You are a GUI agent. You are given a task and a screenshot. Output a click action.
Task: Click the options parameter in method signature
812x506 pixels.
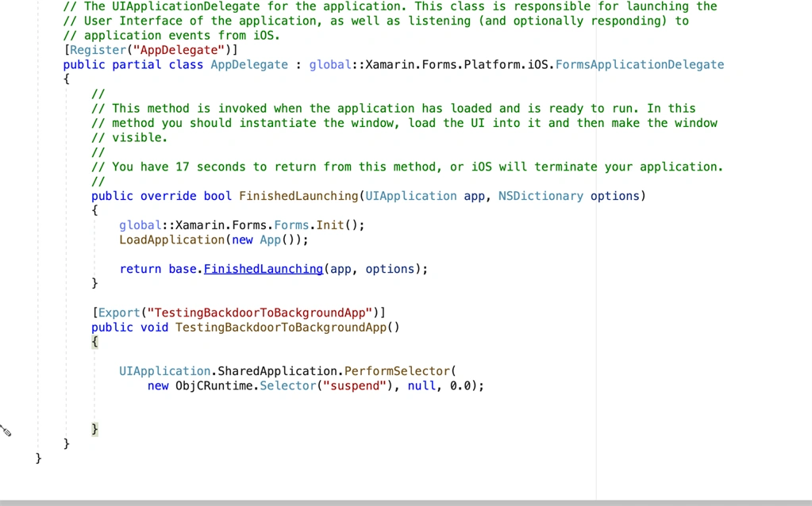[x=615, y=196]
